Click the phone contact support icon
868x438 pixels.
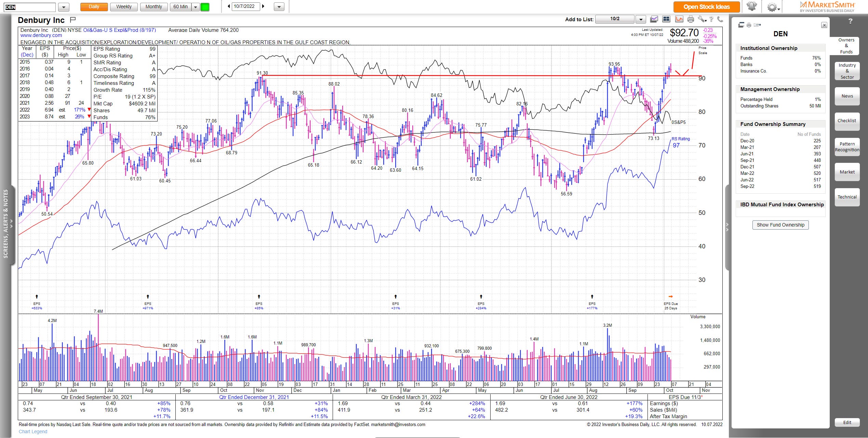tap(720, 19)
